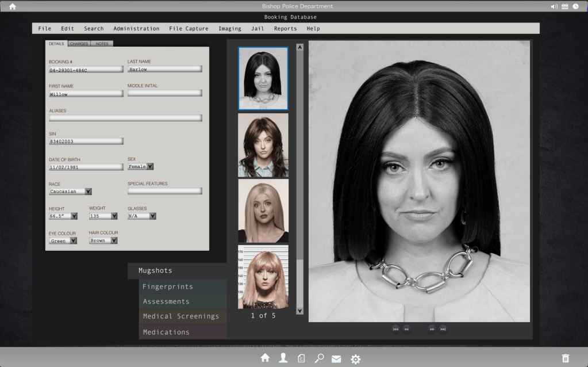588x367 pixels.
Task: Click the volume speaker icon in top bar
Action: click(554, 6)
